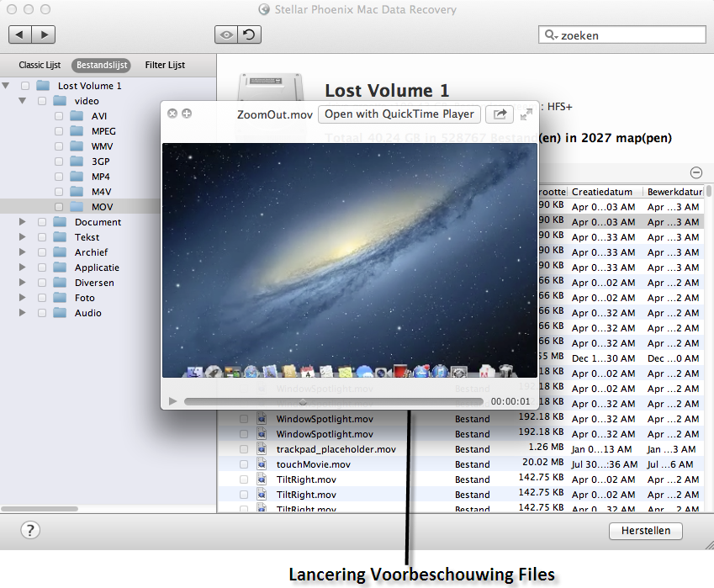Click the 20.02 MB size cell
The height and width of the screenshot is (588, 714).
542,462
